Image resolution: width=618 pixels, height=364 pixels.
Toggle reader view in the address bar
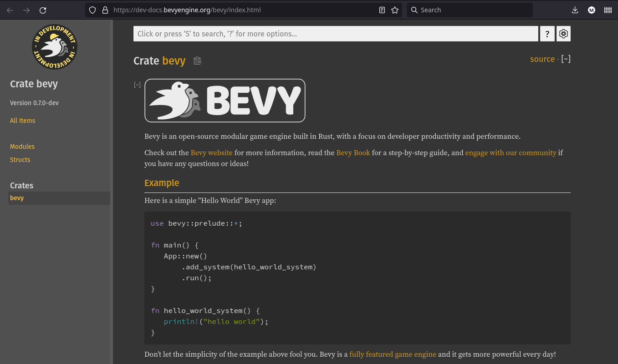[x=382, y=10]
